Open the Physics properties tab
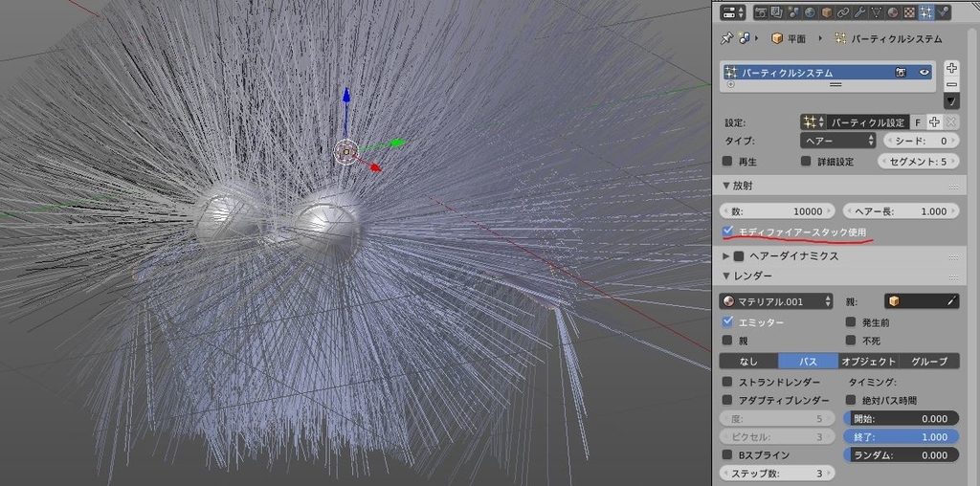 coord(943,12)
